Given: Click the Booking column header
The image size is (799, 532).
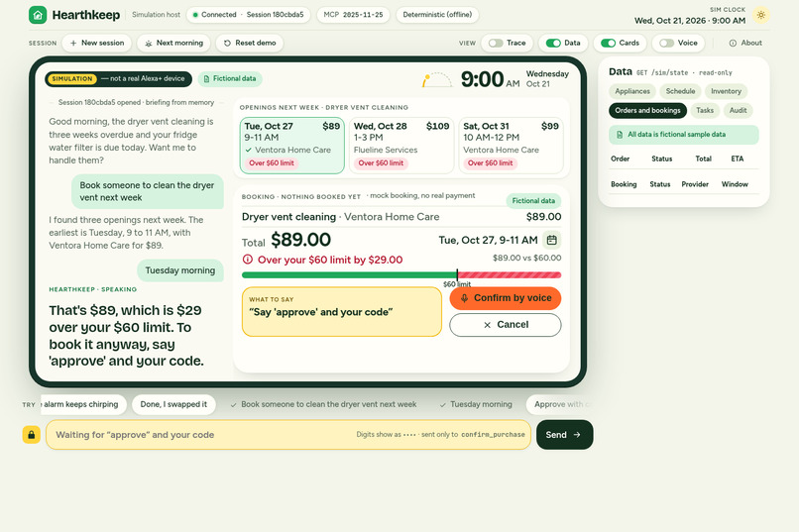Looking at the screenshot, I should tap(624, 184).
